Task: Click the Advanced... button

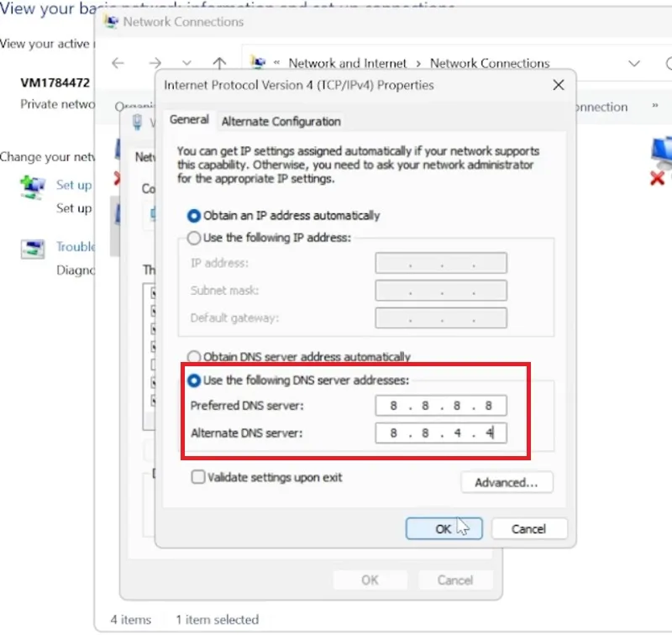Action: click(507, 482)
